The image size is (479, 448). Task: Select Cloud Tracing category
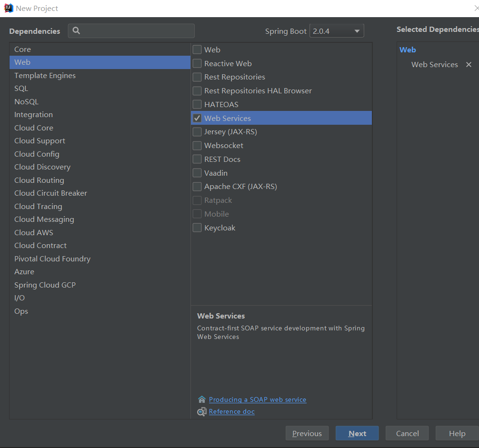point(100,207)
